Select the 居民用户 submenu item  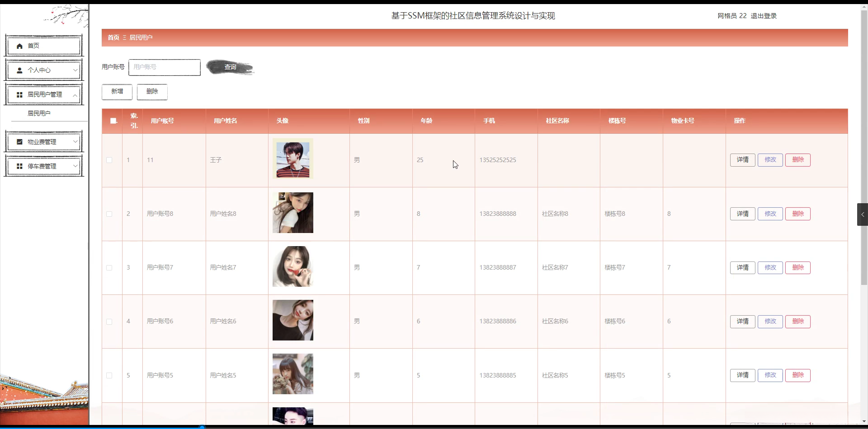click(x=39, y=113)
